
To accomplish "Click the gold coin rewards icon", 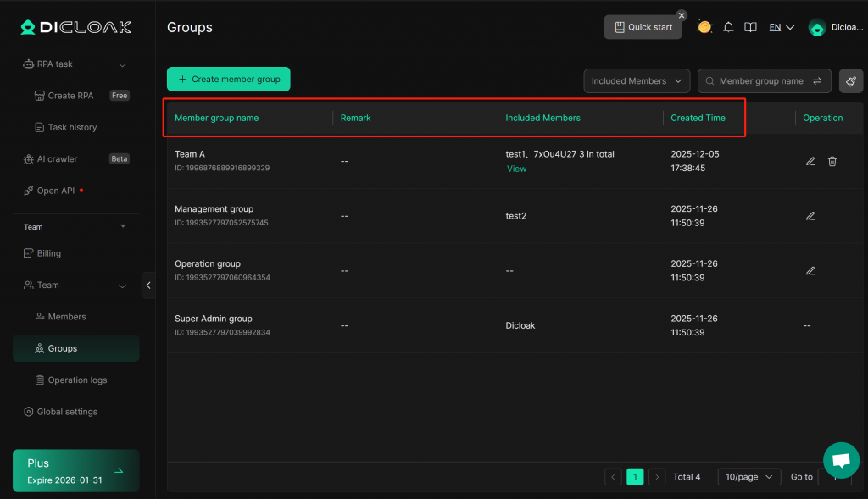I will click(x=704, y=27).
